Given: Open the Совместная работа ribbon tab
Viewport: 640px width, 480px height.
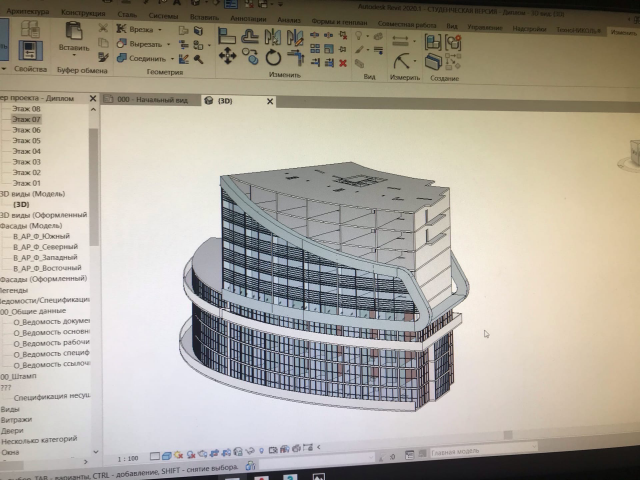Looking at the screenshot, I should coord(407,24).
